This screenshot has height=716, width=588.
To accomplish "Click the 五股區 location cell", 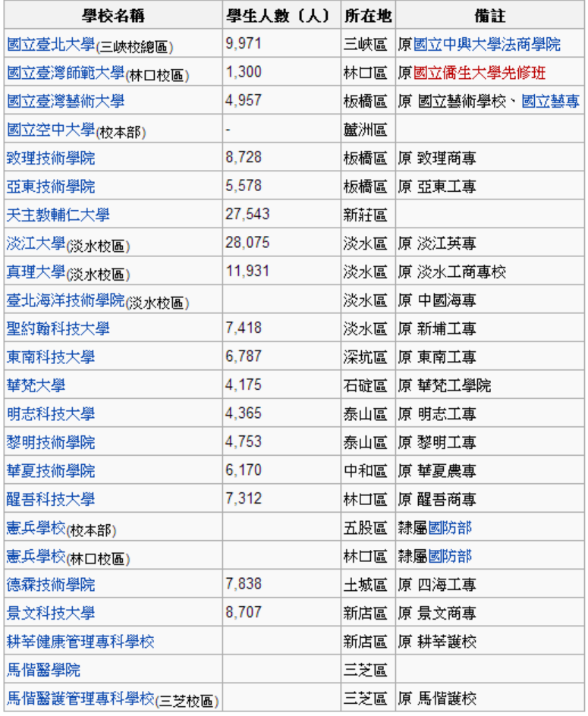I will click(368, 527).
